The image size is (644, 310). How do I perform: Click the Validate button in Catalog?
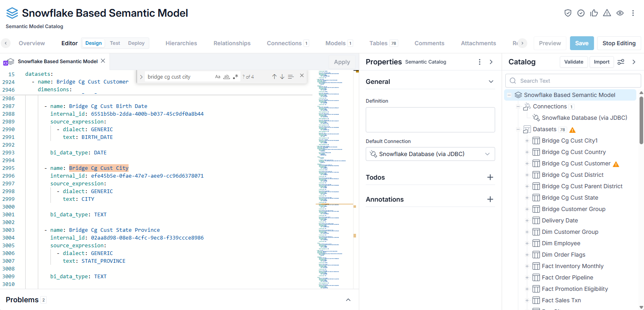point(574,62)
